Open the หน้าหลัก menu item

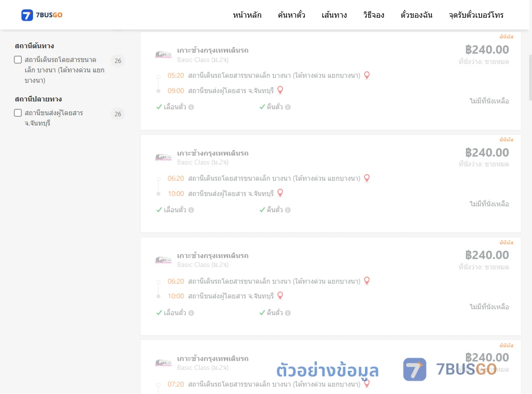click(247, 15)
